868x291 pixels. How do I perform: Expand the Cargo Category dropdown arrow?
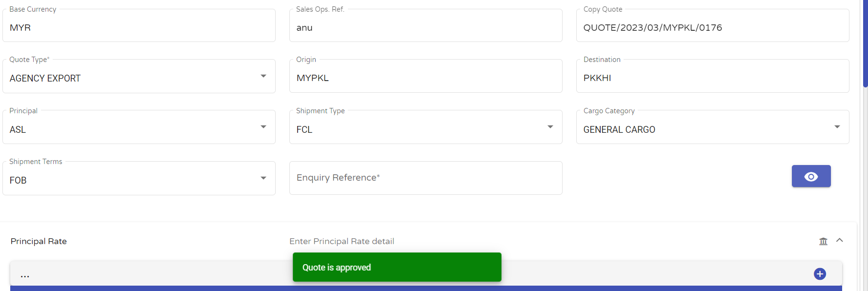837,127
